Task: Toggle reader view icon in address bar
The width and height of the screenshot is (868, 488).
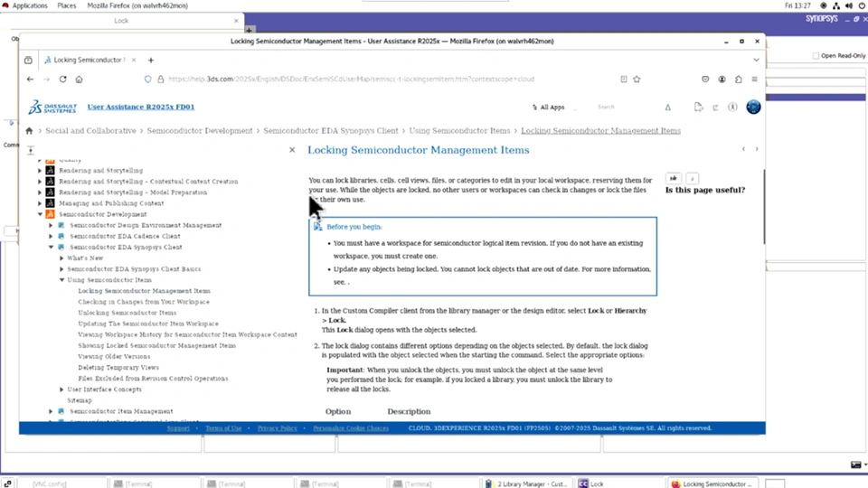Action: [x=623, y=80]
